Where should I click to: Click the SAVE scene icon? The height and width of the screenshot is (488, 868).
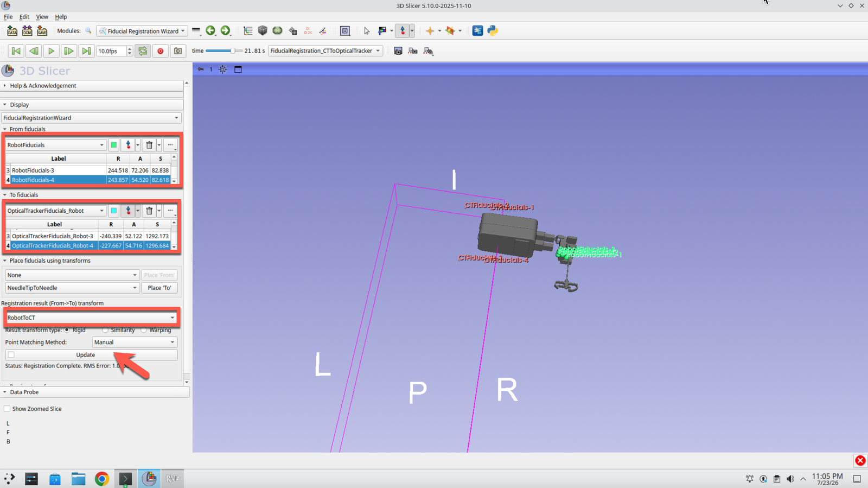(x=42, y=31)
